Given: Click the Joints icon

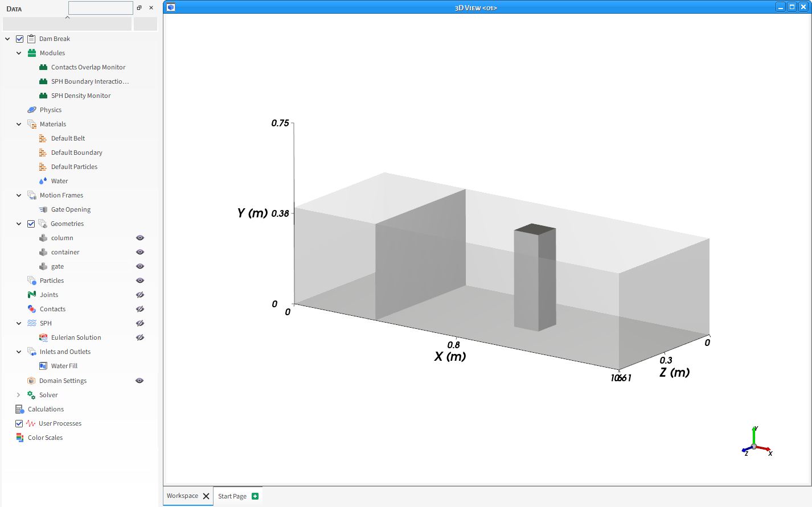Looking at the screenshot, I should [32, 295].
